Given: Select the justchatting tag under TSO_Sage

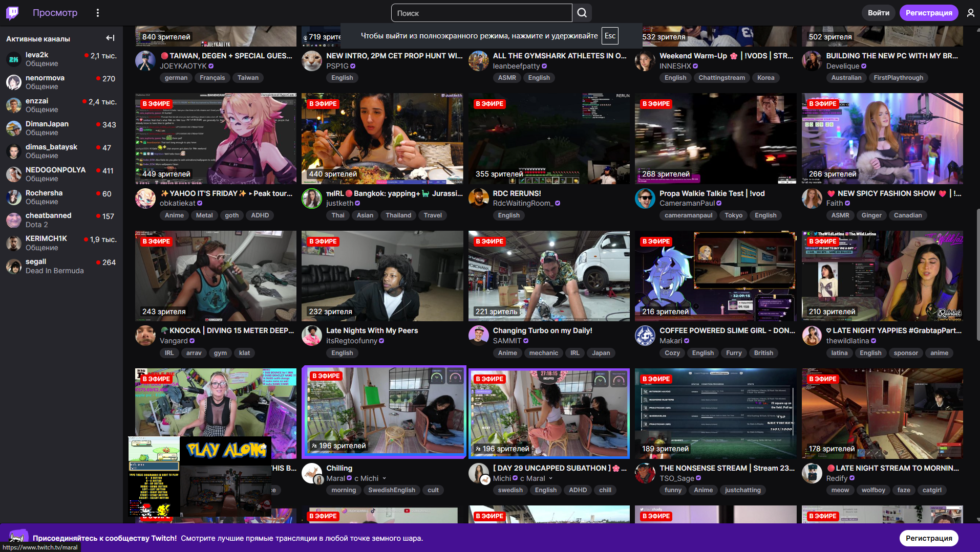Looking at the screenshot, I should [x=742, y=490].
